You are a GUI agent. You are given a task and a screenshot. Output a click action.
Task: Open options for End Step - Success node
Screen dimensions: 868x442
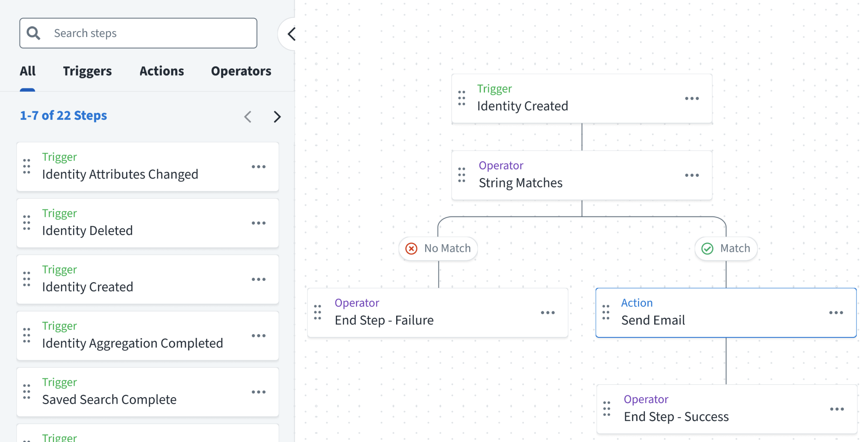click(837, 409)
